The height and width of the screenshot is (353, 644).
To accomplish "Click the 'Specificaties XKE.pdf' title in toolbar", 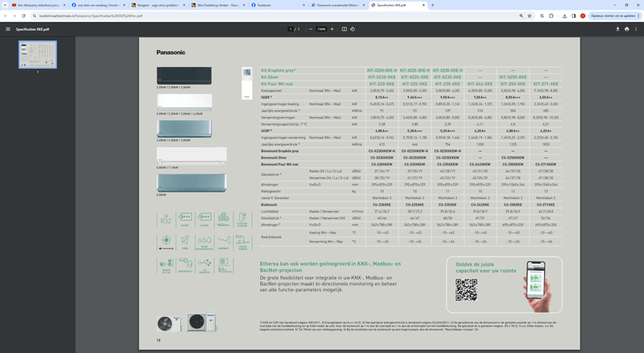I will [x=32, y=29].
